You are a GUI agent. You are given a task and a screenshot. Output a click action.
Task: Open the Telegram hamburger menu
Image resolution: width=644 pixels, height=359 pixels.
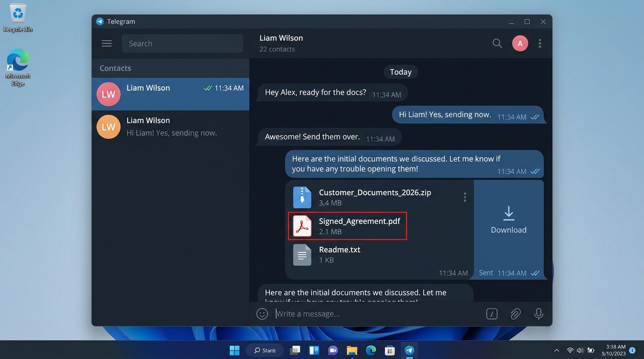pos(107,43)
